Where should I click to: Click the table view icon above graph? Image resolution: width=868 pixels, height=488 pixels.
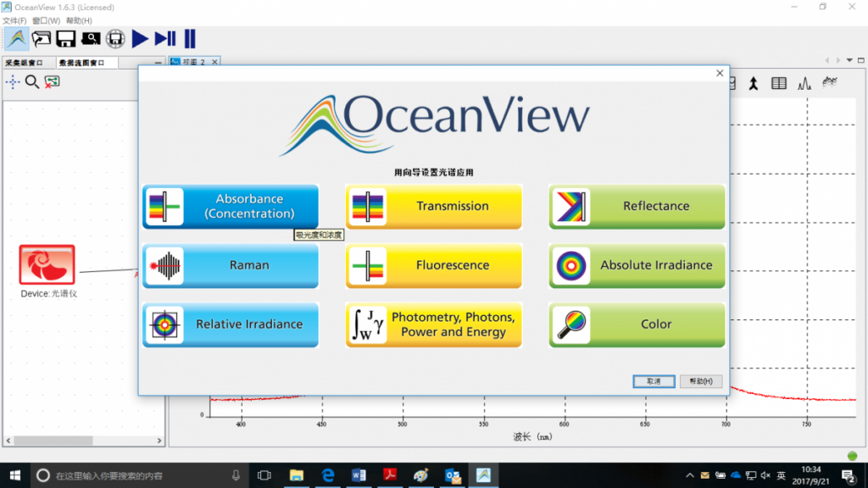[778, 83]
